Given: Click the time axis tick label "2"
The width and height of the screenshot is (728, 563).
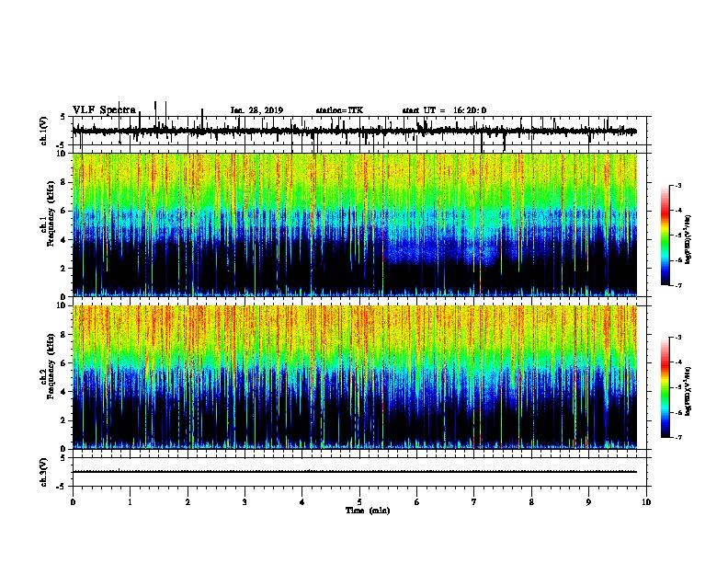Looking at the screenshot, I should pyautogui.click(x=188, y=502).
